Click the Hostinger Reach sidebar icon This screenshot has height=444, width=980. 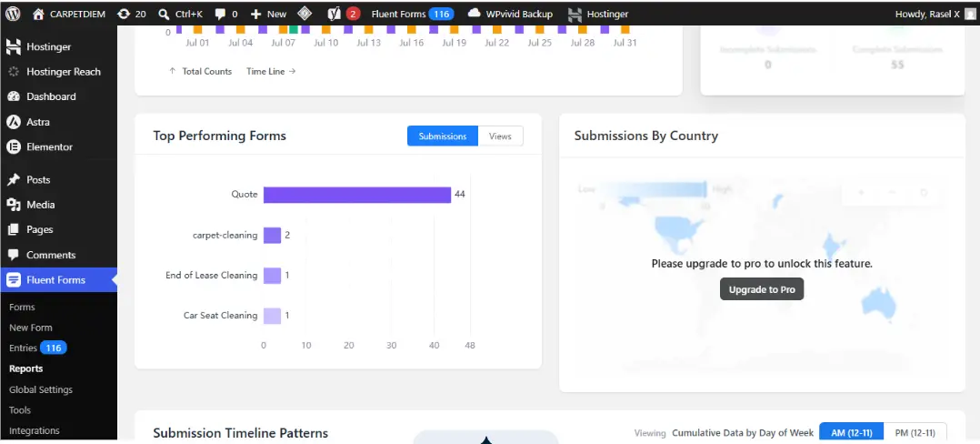(x=13, y=72)
